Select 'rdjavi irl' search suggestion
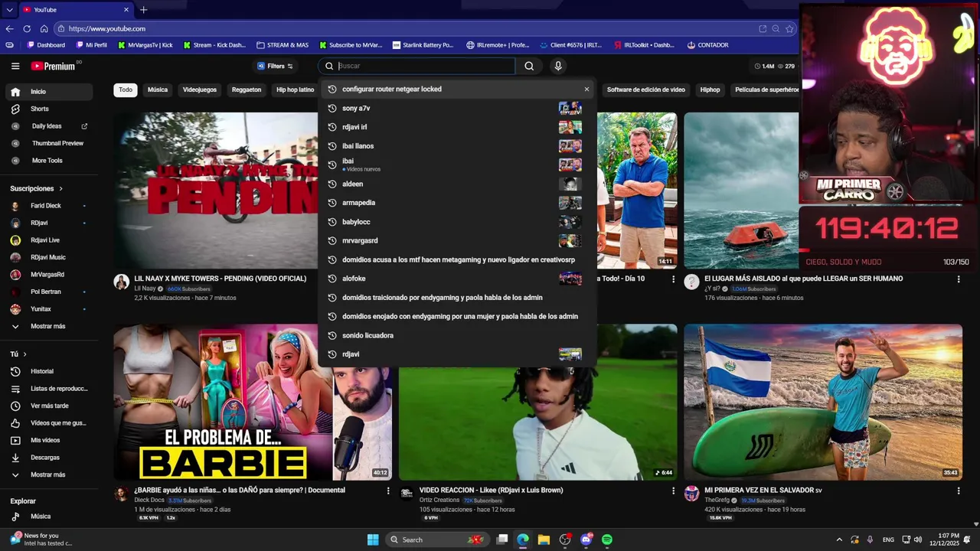The image size is (980, 551). [457, 127]
